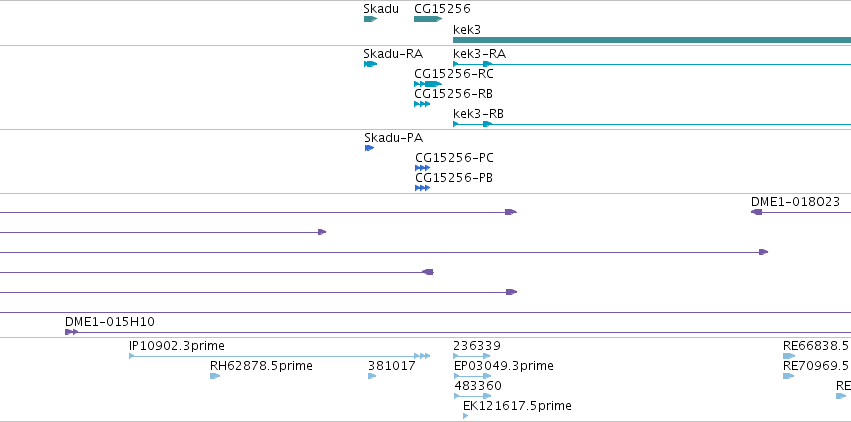Click the EK121617.5prime small arrow
Image resolution: width=851 pixels, height=422 pixels.
(x=465, y=416)
